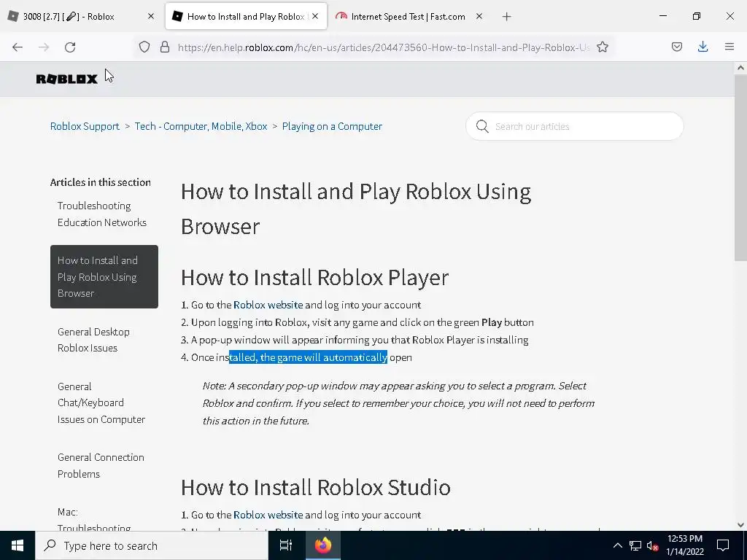747x560 pixels.
Task: Click the 'Articles in this section' heading
Action: click(101, 182)
